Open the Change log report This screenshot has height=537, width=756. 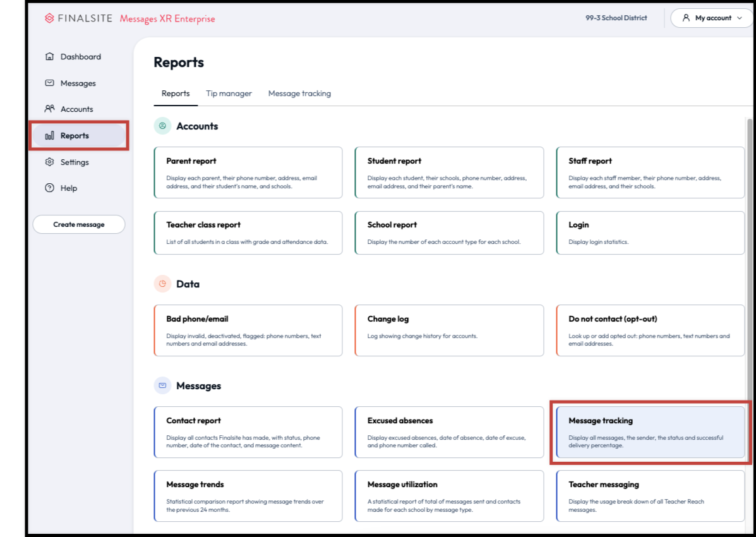tap(449, 330)
